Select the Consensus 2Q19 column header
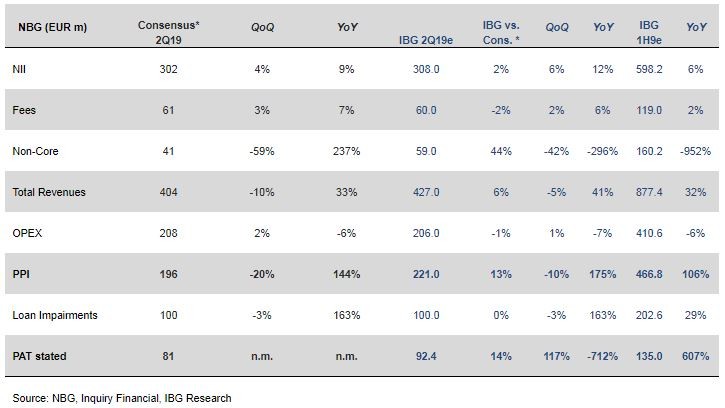 169,25
